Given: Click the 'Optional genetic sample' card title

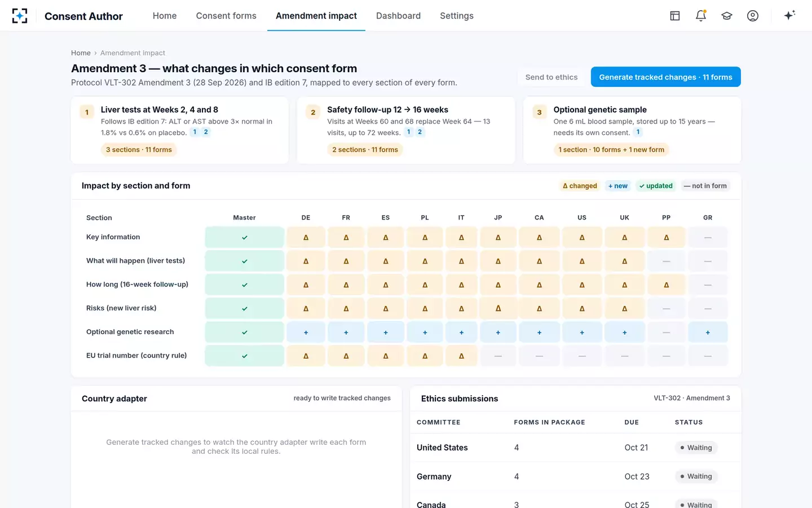Looking at the screenshot, I should (600, 110).
